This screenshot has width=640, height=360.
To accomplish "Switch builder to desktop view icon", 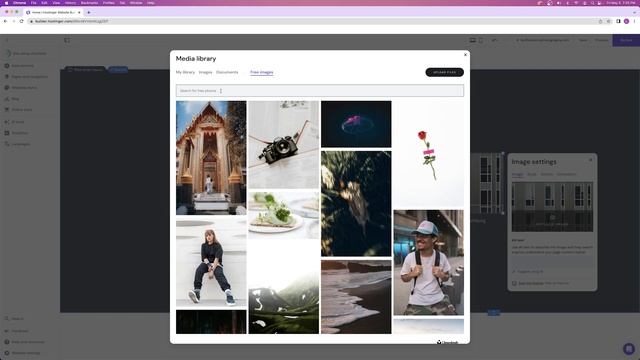I will (472, 40).
